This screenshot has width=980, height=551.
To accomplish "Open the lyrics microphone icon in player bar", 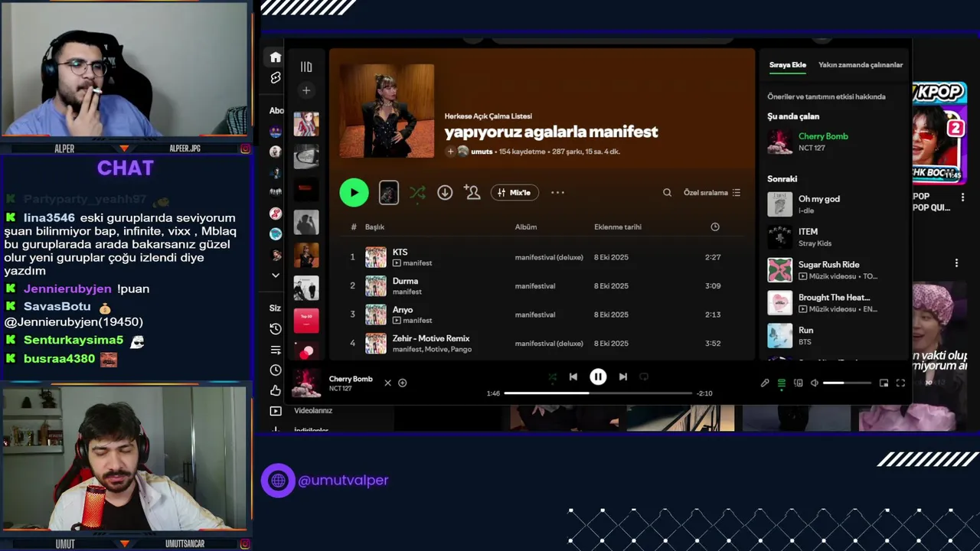I will click(765, 383).
